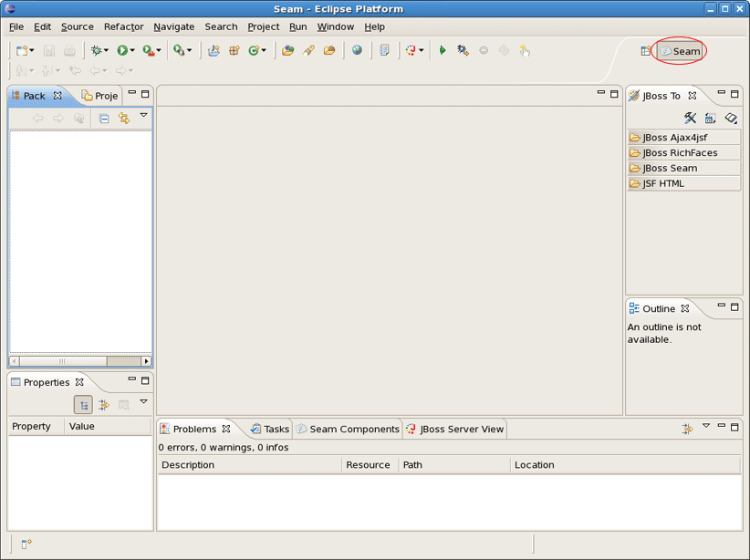Open the palette editor hammer-and-wrench icon

click(x=690, y=119)
